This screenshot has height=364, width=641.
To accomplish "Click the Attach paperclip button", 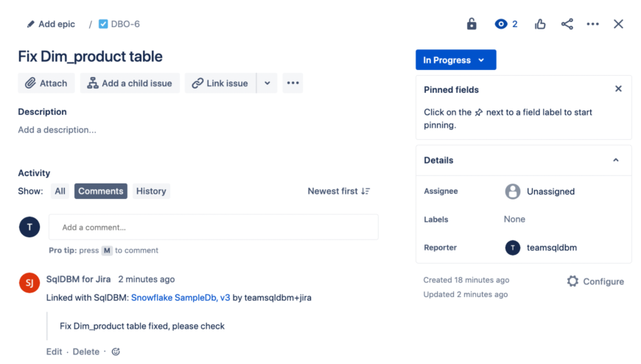I will pos(46,83).
